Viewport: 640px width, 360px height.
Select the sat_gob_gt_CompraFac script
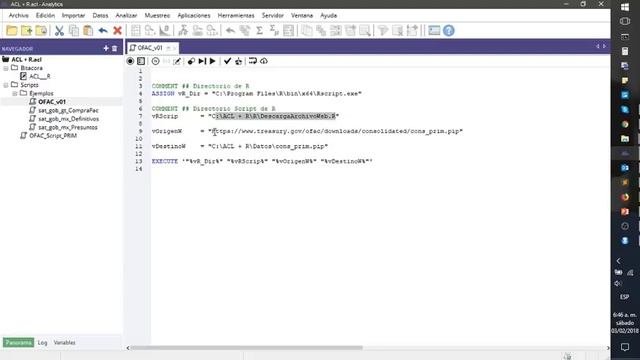pyautogui.click(x=68, y=110)
